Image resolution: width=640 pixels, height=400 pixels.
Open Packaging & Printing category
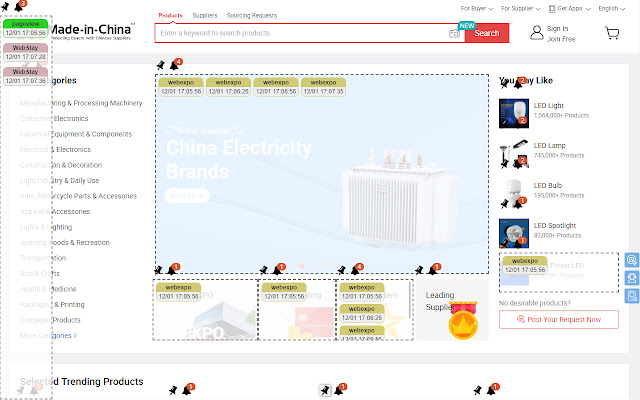tap(52, 305)
